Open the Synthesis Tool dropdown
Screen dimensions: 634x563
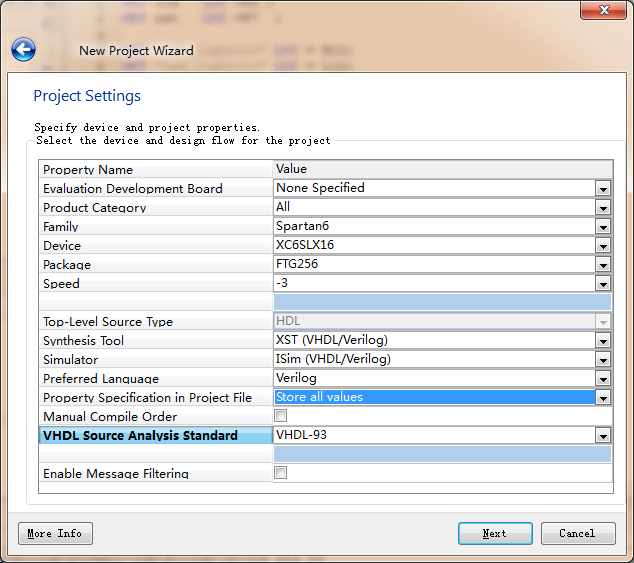click(x=602, y=340)
